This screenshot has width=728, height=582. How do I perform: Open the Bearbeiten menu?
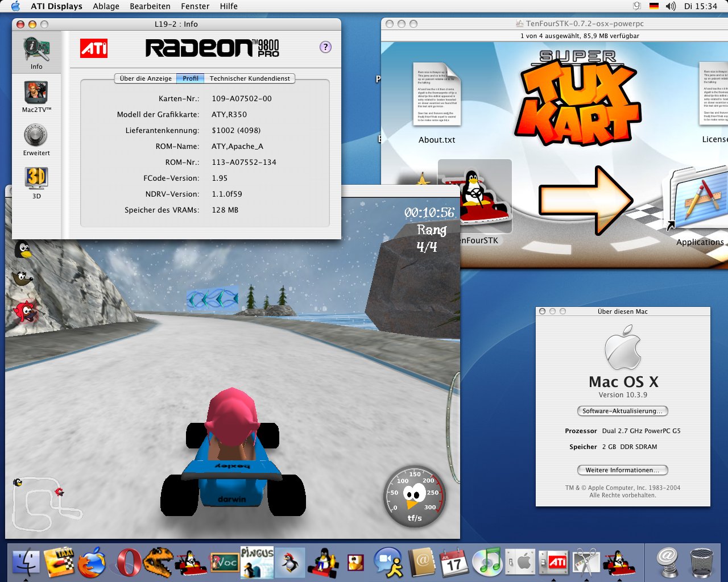click(x=150, y=6)
